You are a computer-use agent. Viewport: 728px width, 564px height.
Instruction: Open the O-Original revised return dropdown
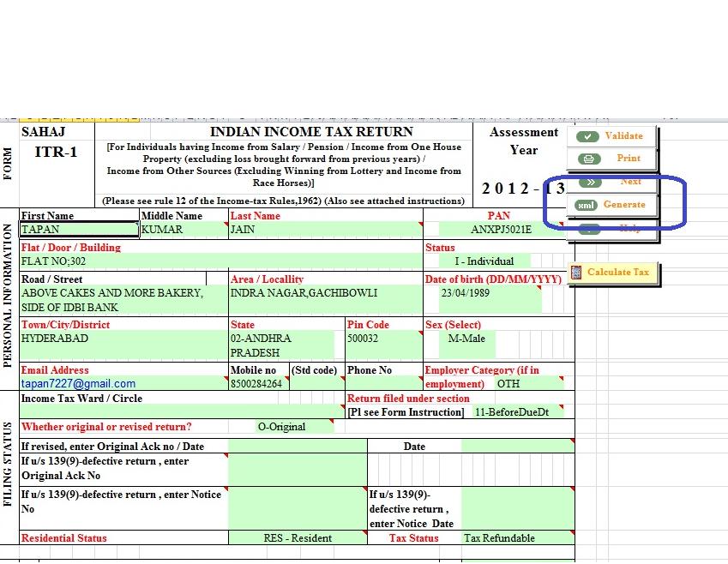283,427
